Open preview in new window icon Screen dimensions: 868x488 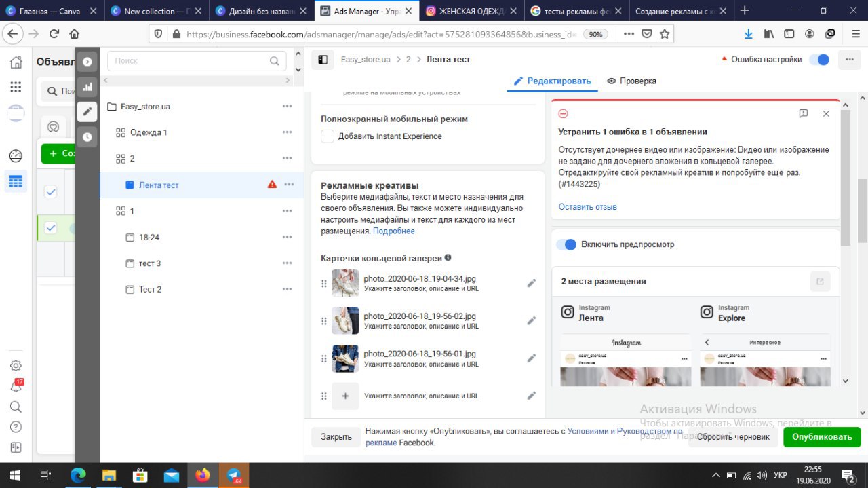tap(820, 282)
